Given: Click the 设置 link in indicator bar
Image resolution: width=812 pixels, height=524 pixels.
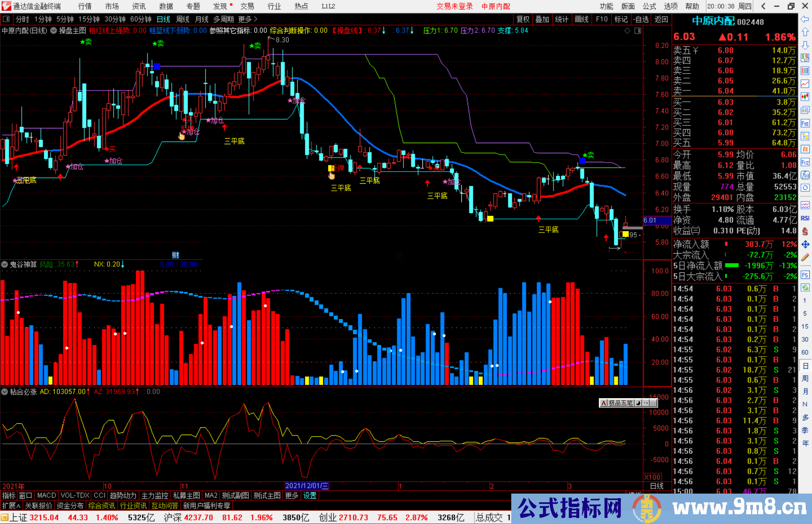Looking at the screenshot, I should 310,495.
